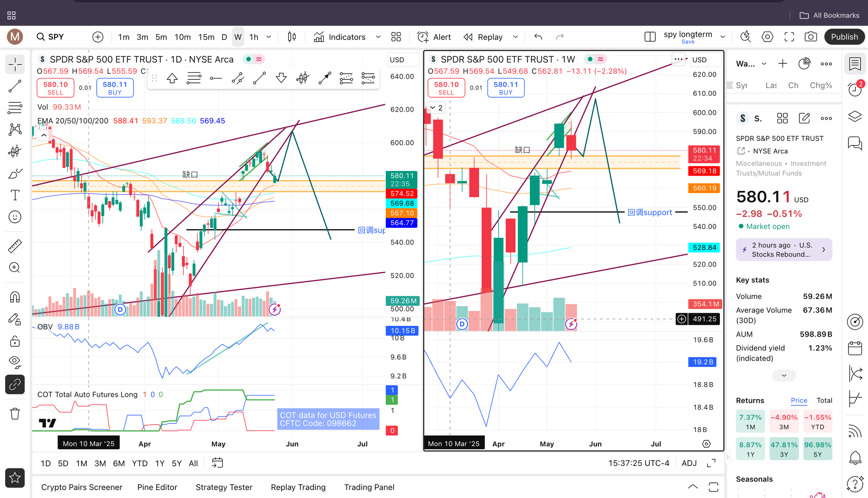868x498 pixels.
Task: Take a chart snapshot with camera icon
Action: pos(811,37)
